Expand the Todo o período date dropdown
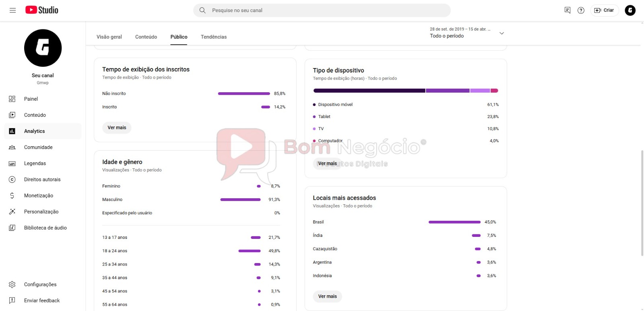This screenshot has height=311, width=644. tap(502, 33)
